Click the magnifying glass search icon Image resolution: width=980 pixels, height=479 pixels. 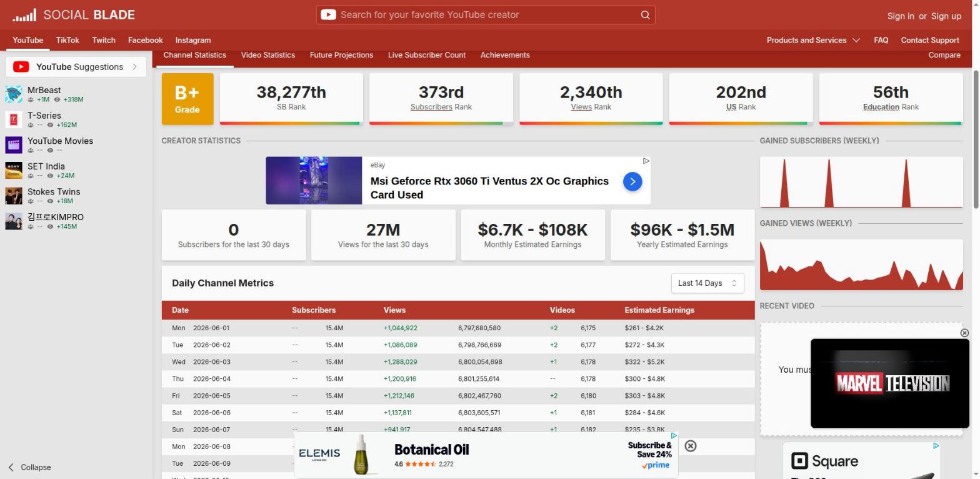[645, 15]
